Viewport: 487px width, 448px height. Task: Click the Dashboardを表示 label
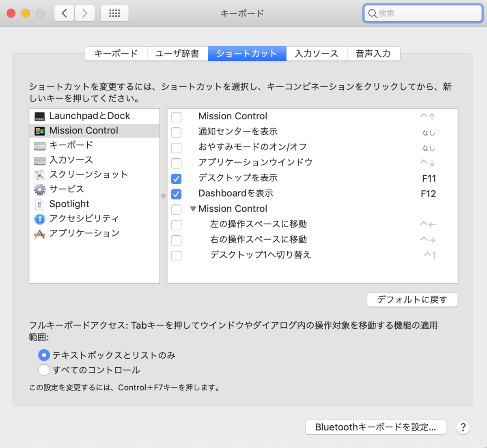236,194
